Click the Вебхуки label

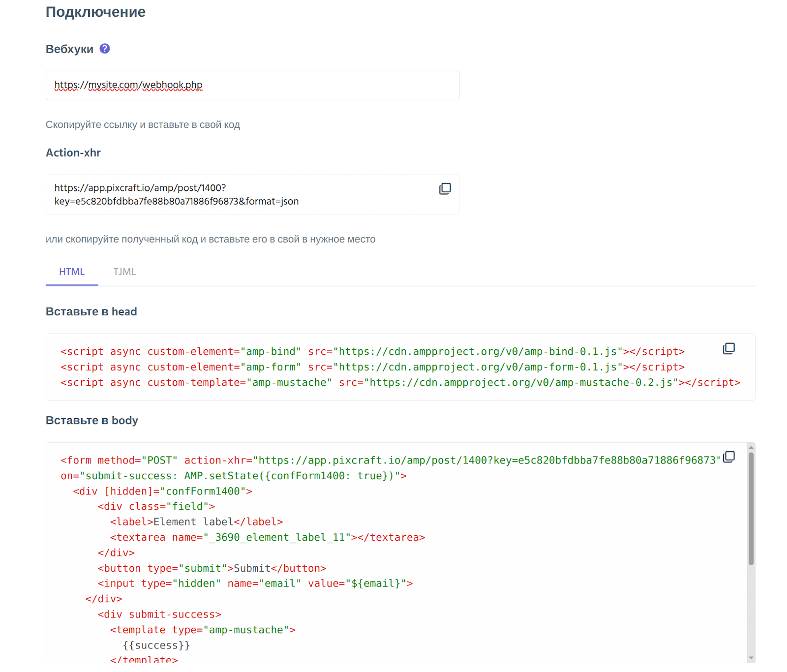[x=69, y=49]
